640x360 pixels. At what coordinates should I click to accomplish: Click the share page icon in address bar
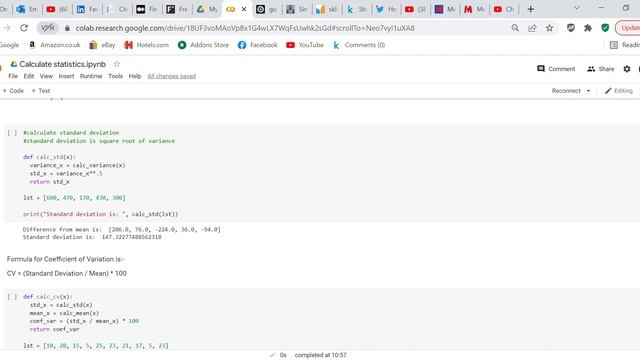point(532,28)
